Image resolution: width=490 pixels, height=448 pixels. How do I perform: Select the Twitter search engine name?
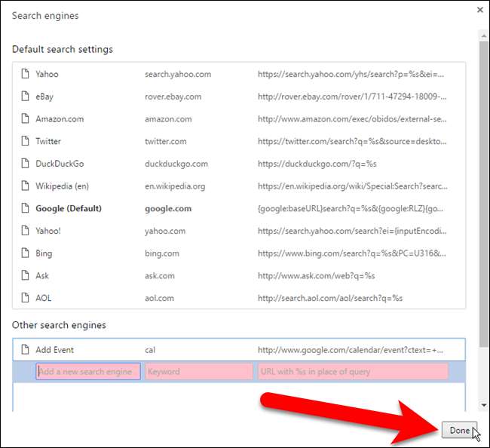pos(48,141)
